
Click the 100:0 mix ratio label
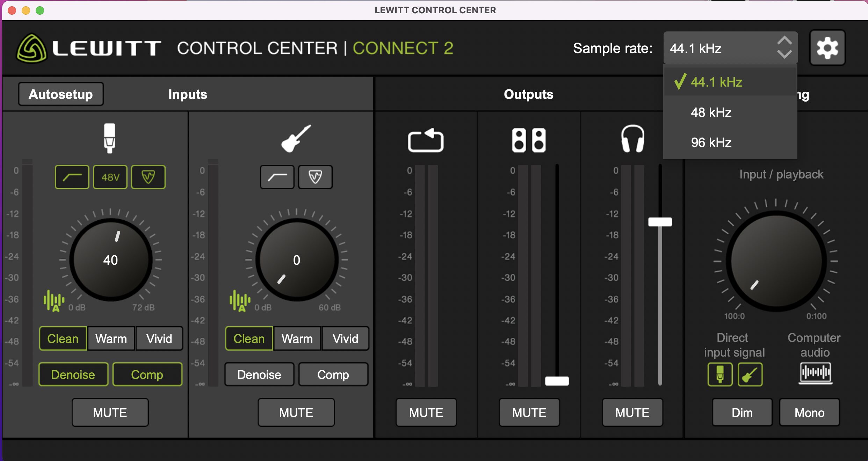[734, 316]
